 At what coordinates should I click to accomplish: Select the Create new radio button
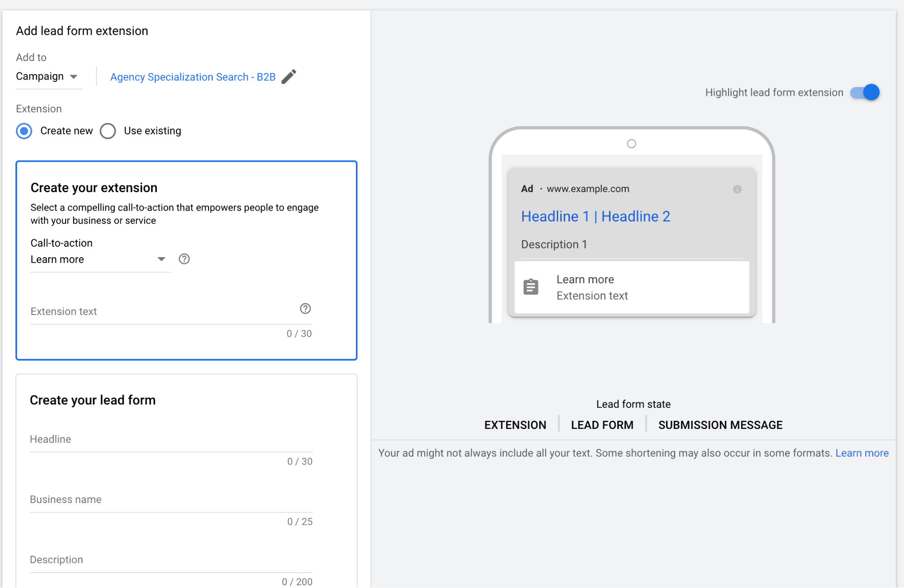[24, 131]
